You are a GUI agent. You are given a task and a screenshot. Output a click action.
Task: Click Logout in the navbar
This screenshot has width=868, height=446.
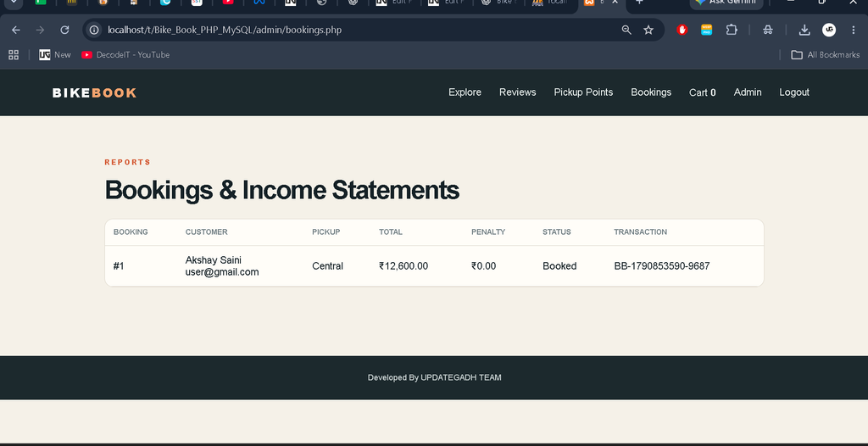[794, 92]
